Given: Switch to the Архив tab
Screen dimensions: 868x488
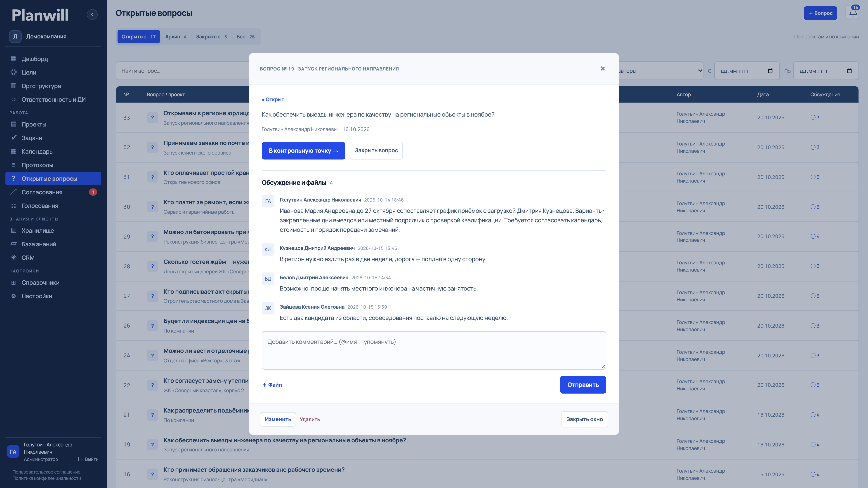Looking at the screenshot, I should pos(176,37).
